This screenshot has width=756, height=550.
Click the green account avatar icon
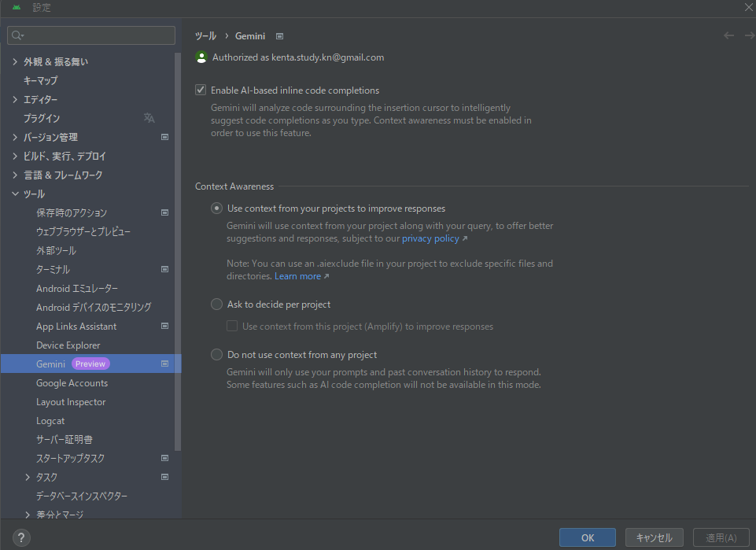pos(201,57)
